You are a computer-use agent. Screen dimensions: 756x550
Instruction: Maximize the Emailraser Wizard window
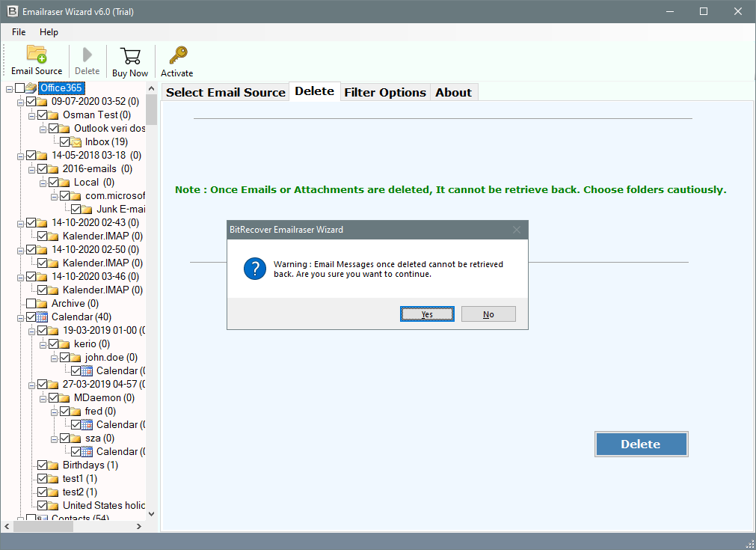pos(704,11)
